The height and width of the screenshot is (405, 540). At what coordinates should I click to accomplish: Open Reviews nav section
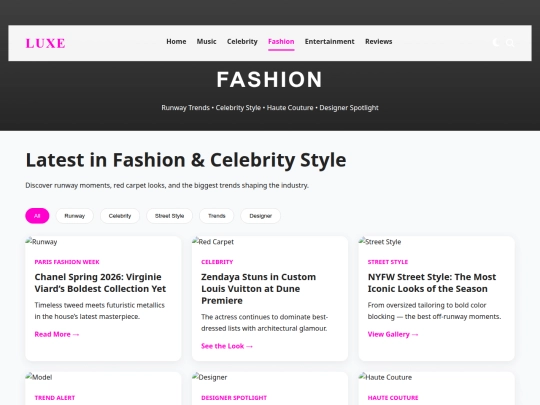coord(378,42)
